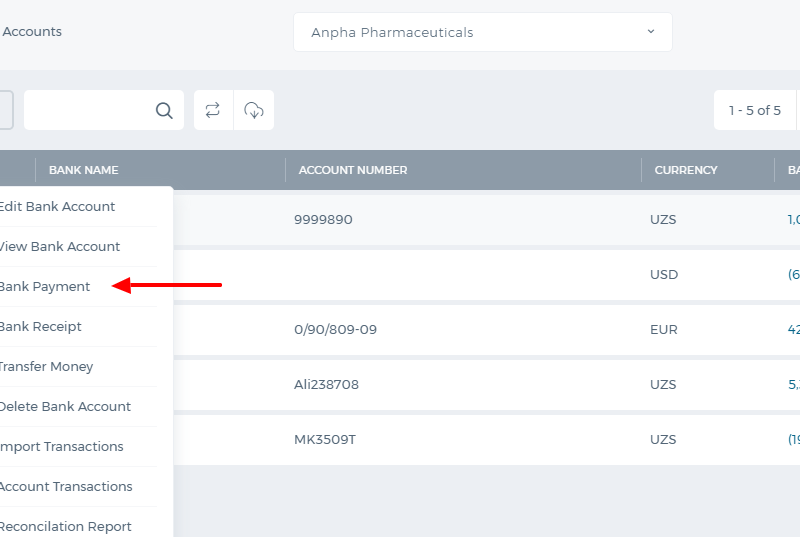Choose Transfer Money in the menu
Image resolution: width=800 pixels, height=537 pixels.
click(x=46, y=367)
